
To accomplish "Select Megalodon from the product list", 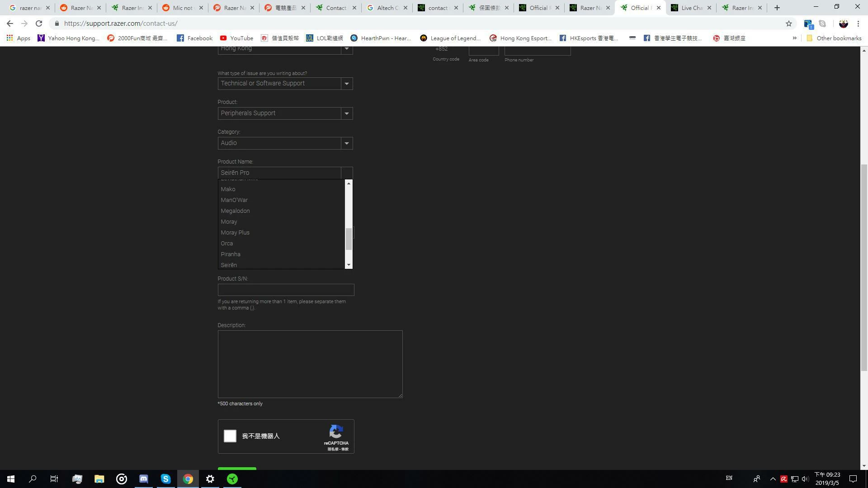I will (235, 211).
